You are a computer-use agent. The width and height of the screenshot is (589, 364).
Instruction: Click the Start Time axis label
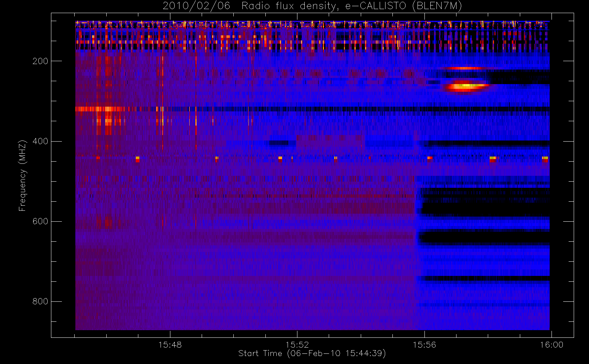(x=312, y=353)
